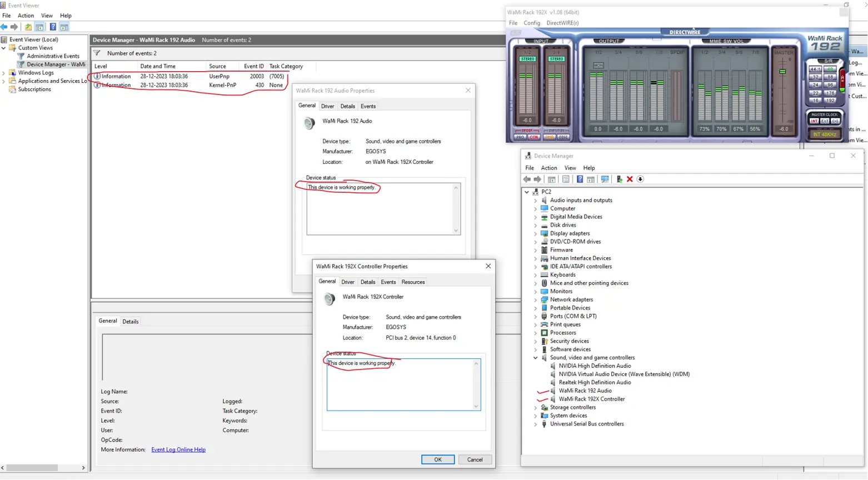Collapse Sound, video and game controllers
Screen dimensions: 868x480
(x=536, y=358)
